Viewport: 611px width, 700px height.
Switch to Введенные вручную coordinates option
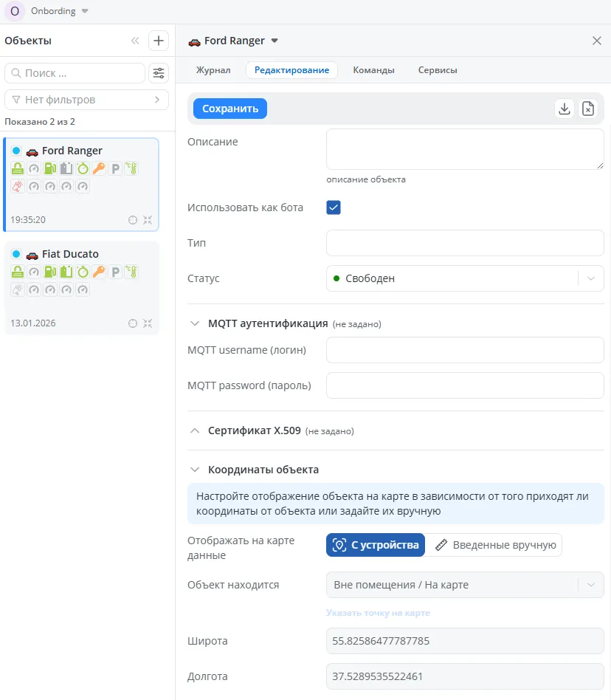point(494,545)
